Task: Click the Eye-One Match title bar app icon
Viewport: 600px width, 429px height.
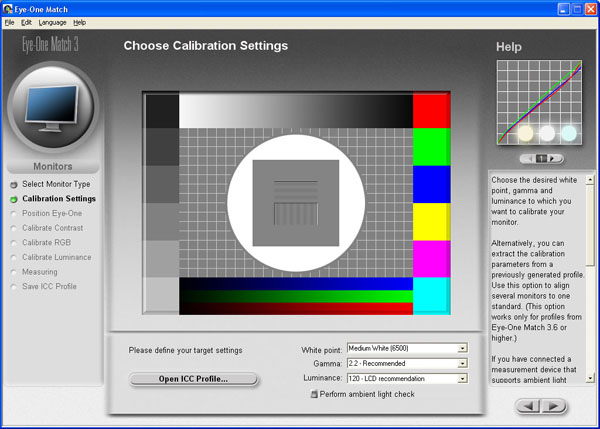Action: (7, 8)
